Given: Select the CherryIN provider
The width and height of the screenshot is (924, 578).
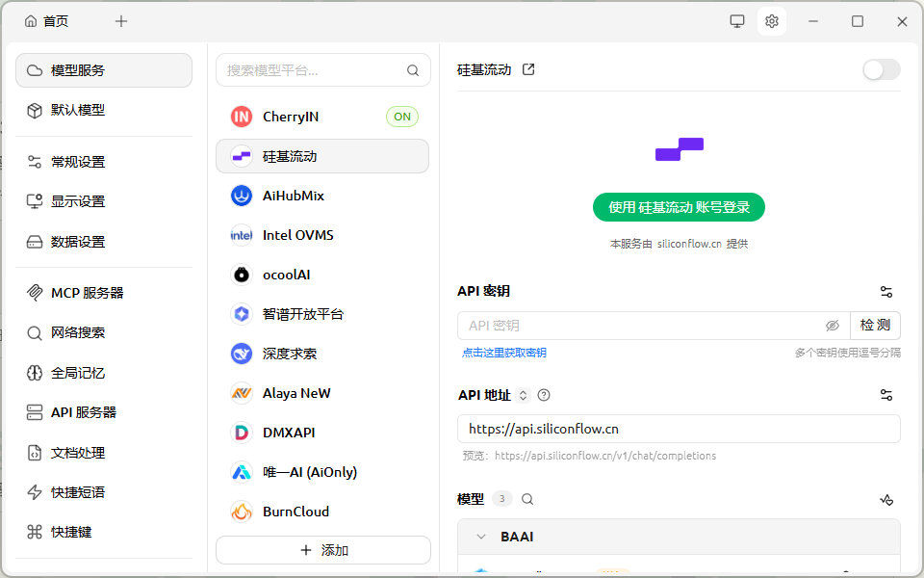Looking at the screenshot, I should (x=322, y=117).
